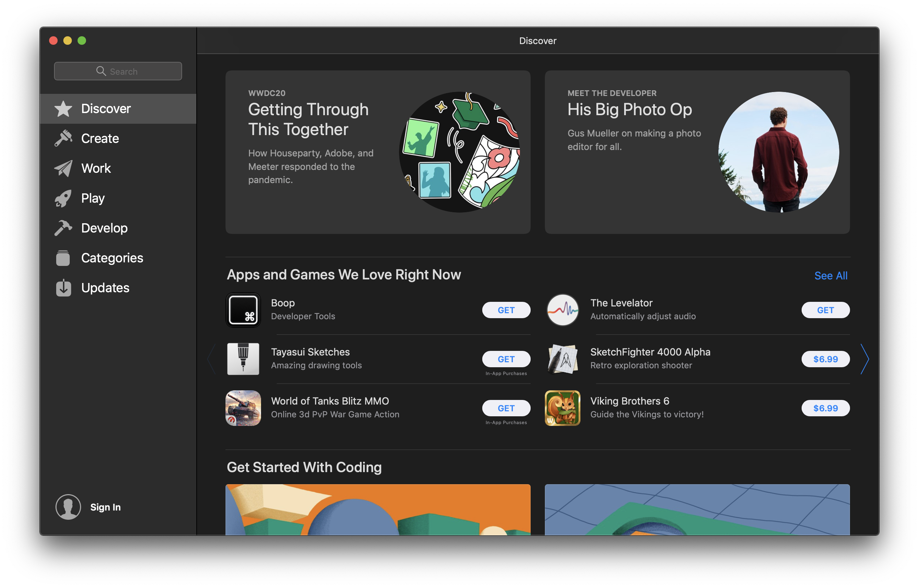Get World of Tanks Blitz MMO
Viewport: 919px width, 588px height.
506,408
